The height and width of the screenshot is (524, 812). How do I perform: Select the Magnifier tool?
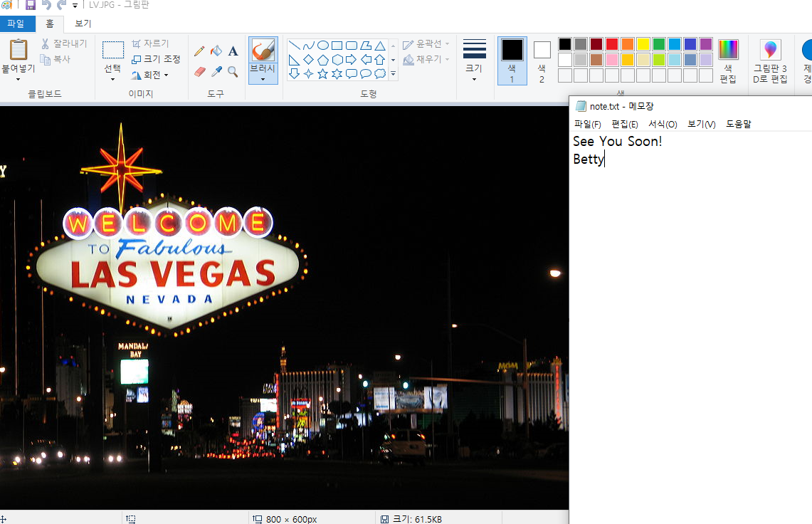tap(233, 71)
